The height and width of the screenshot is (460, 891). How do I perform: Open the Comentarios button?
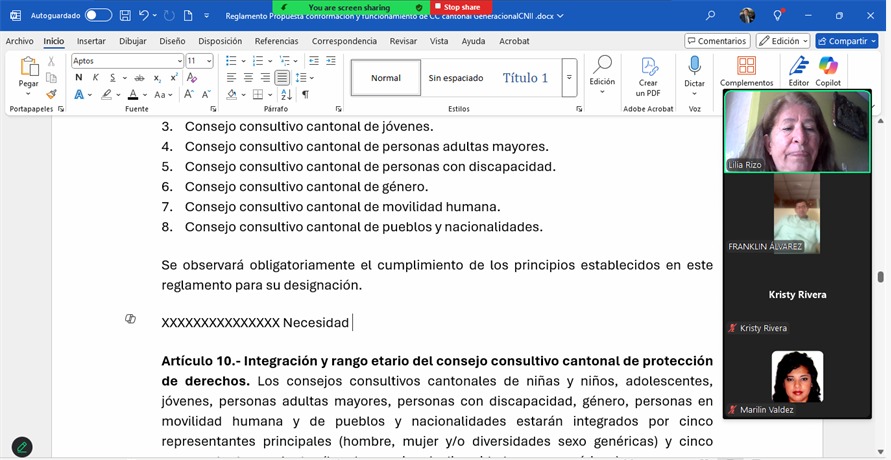pos(717,41)
